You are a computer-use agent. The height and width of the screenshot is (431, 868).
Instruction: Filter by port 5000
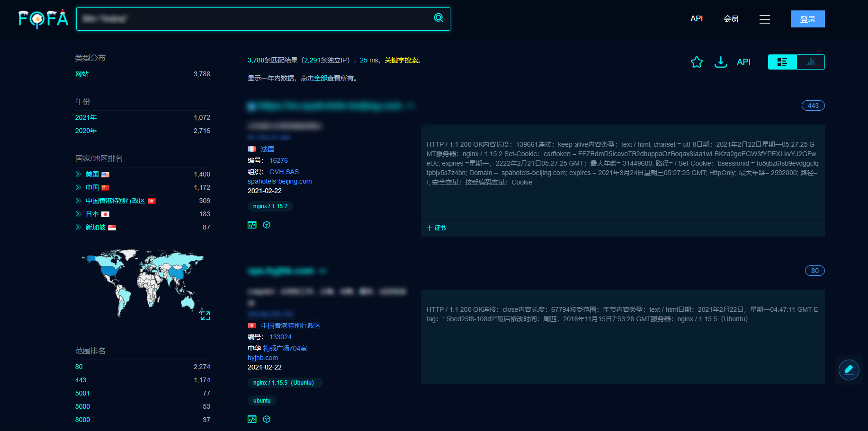[82, 406]
